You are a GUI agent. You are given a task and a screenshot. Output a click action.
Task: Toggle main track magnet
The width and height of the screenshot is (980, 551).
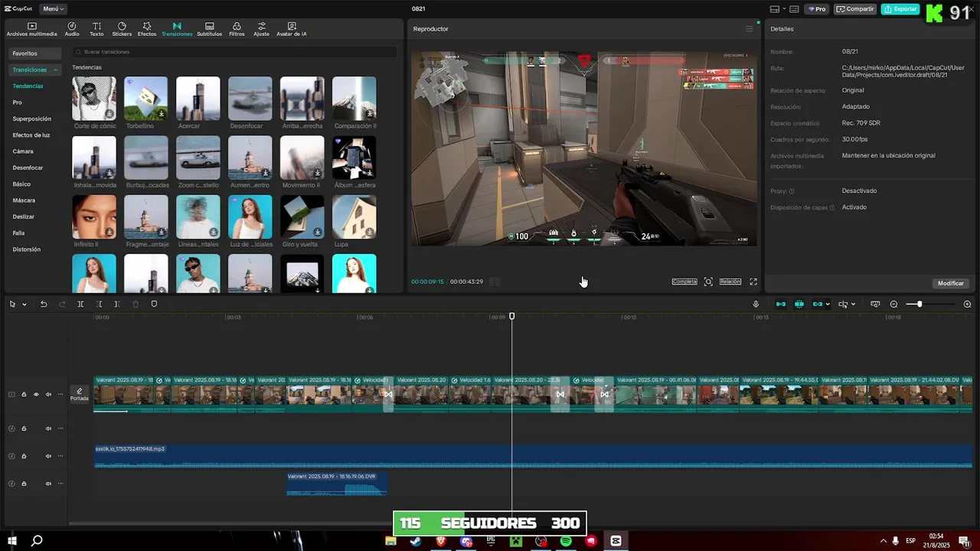(x=781, y=305)
